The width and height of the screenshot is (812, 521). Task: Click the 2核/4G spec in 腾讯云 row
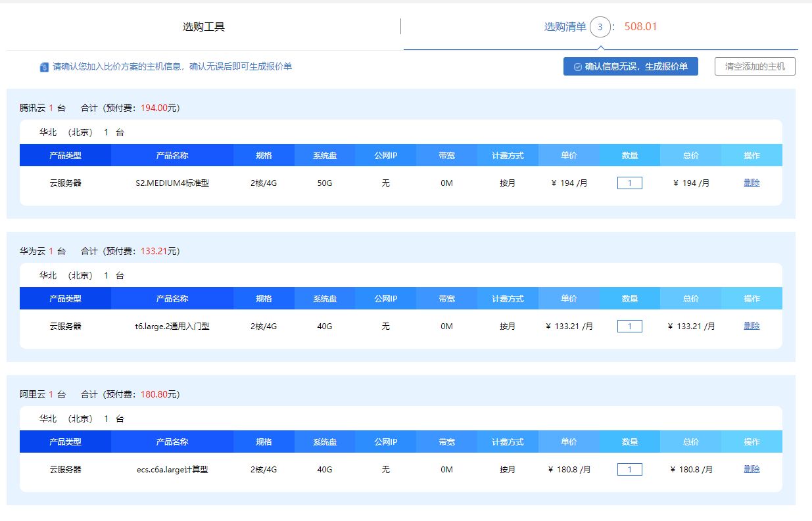264,183
